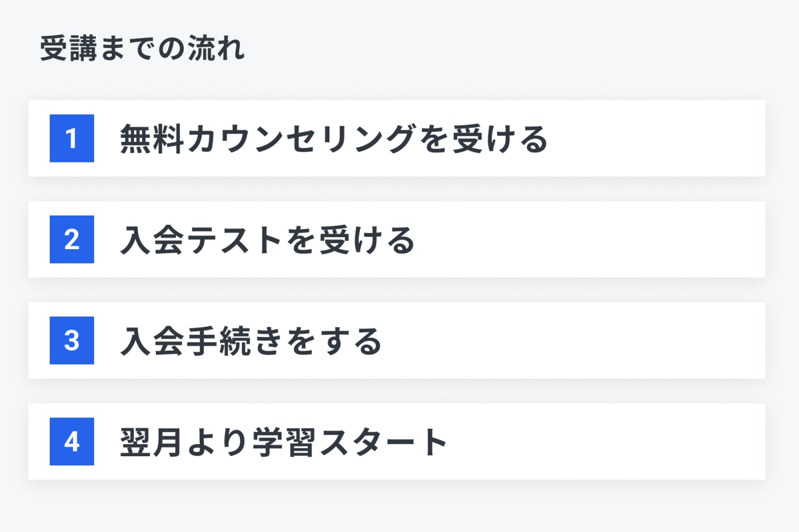Screen dimensions: 799x532
Task: Click the word スタート in step four
Action: [384, 442]
